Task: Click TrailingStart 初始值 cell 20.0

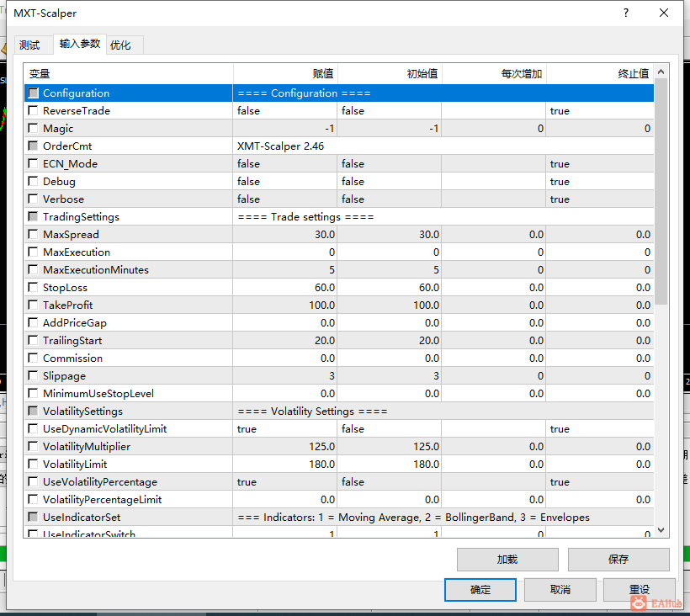Action: 390,340
